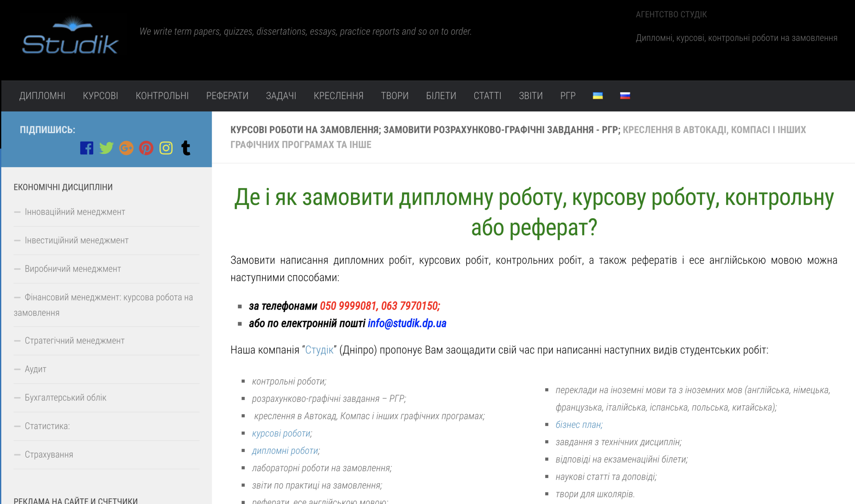Follow the курсові роботи list link

click(x=281, y=434)
